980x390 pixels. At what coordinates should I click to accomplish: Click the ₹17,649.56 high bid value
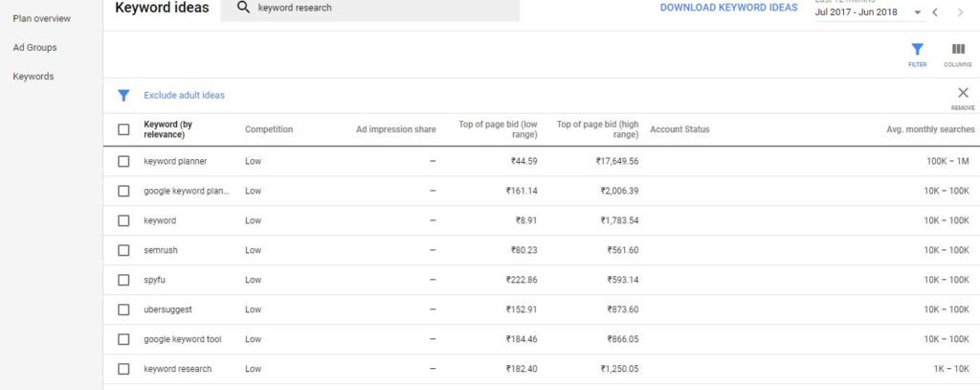pos(617,162)
